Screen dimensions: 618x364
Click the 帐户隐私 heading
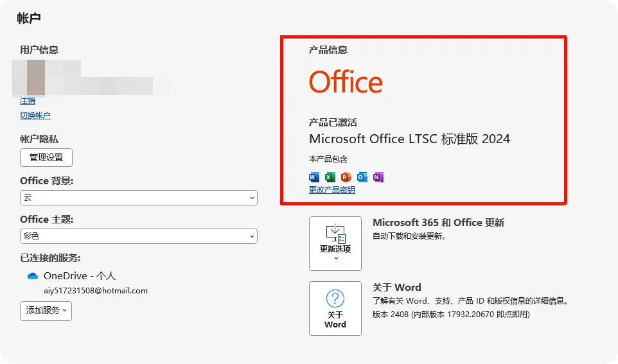tap(39, 139)
